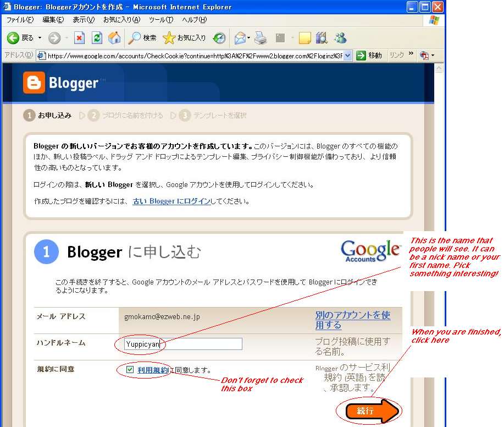Click the PDF toolbar icon

(424, 56)
